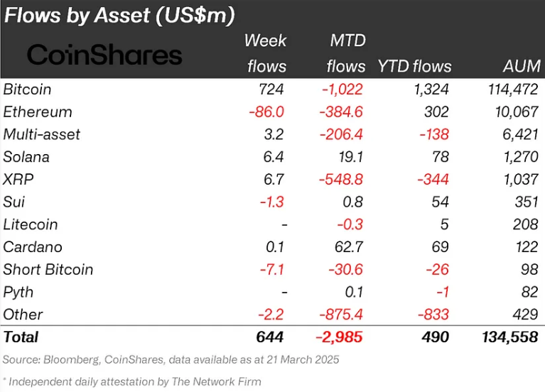The width and height of the screenshot is (545, 392).
Task: Click the Short Bitcoin row label
Action: [48, 270]
